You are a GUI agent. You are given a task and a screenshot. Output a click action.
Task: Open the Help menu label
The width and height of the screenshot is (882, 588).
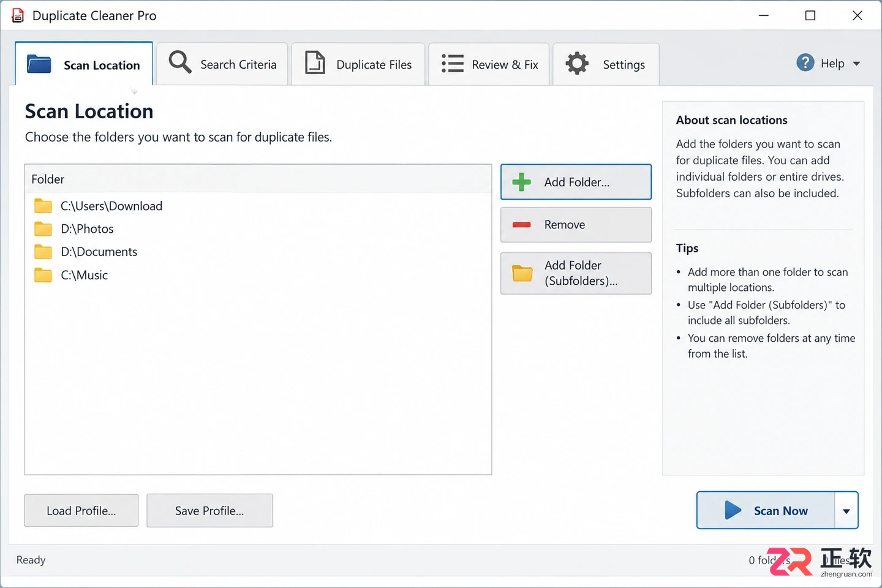coord(832,64)
